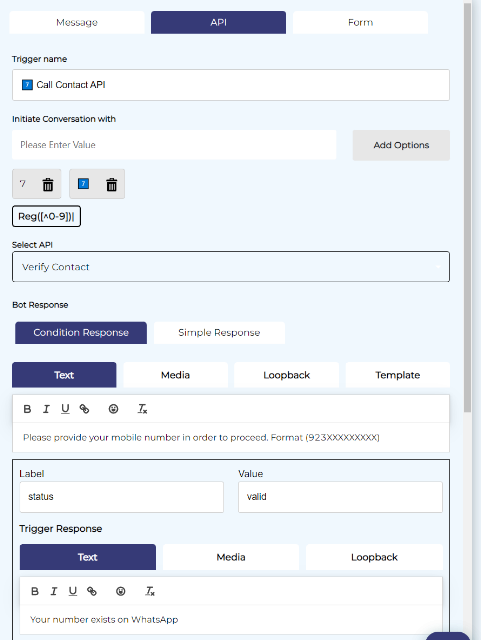Viewport: 481px width, 640px height.
Task: Click the vertical scrollbar thumb
Action: [x=468, y=208]
